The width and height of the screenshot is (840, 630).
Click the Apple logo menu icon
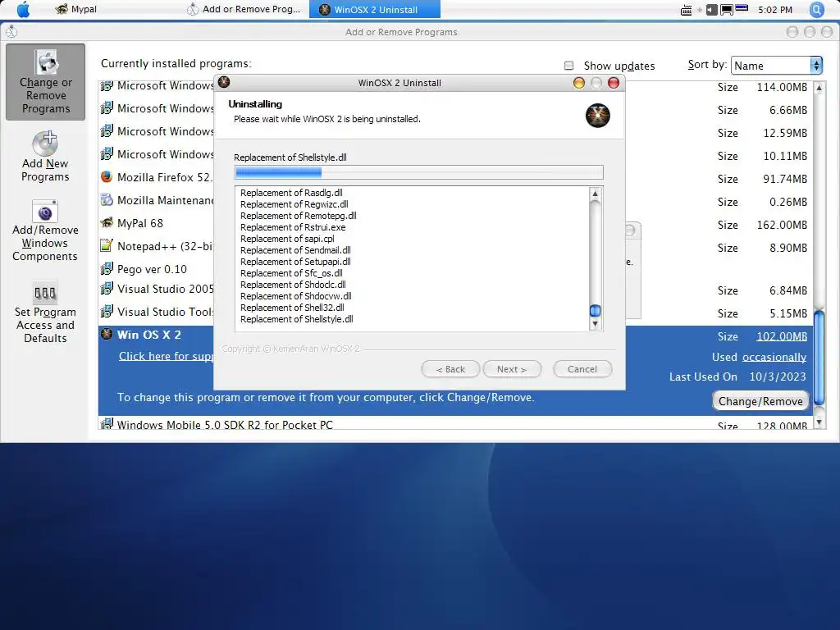pyautogui.click(x=23, y=9)
